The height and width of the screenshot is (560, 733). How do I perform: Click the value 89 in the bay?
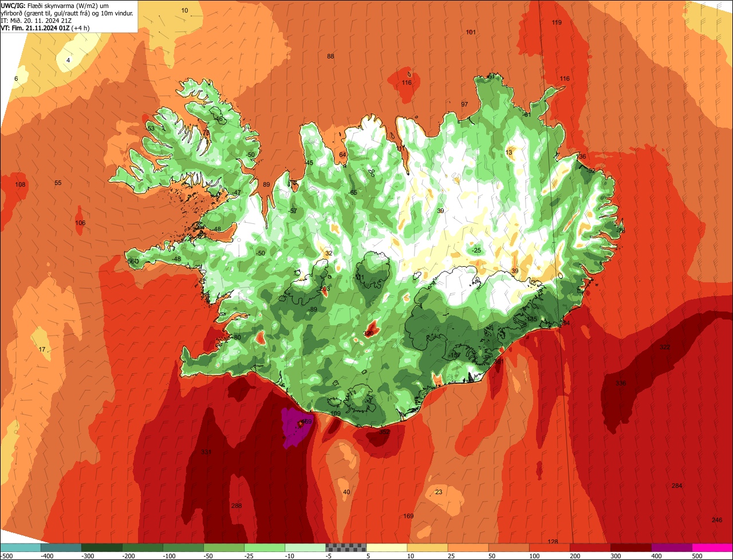266,184
